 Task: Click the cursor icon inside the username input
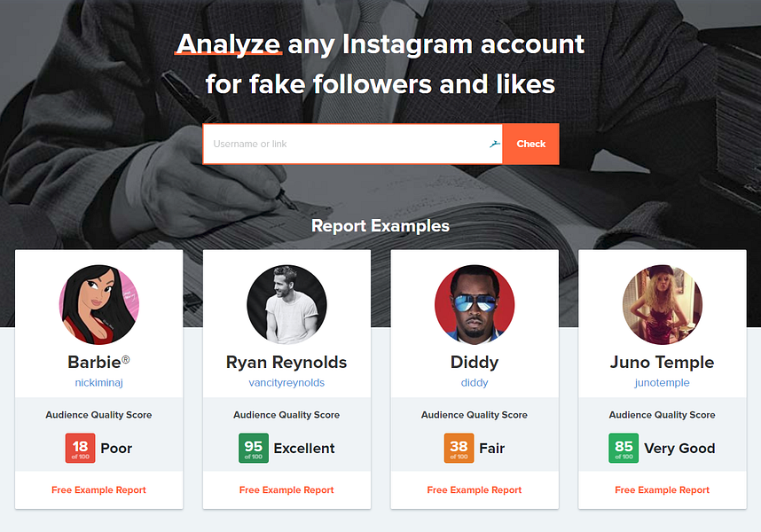pos(495,143)
